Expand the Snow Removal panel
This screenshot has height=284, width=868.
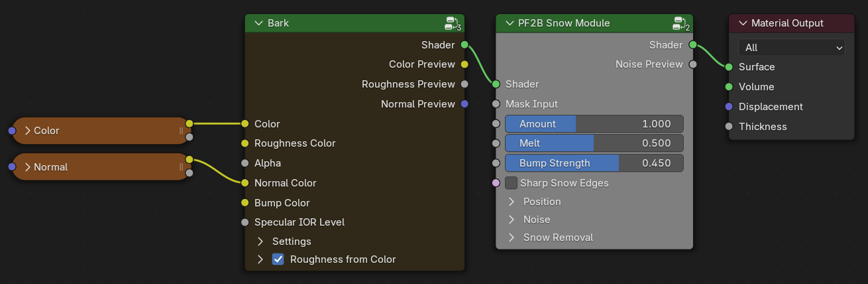(x=512, y=238)
